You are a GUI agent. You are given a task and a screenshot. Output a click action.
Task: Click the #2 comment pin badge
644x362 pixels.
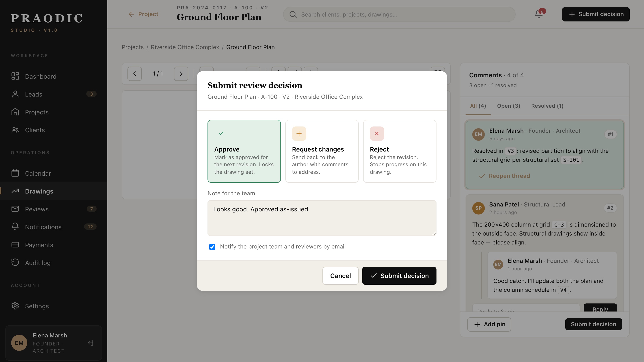[x=610, y=208]
